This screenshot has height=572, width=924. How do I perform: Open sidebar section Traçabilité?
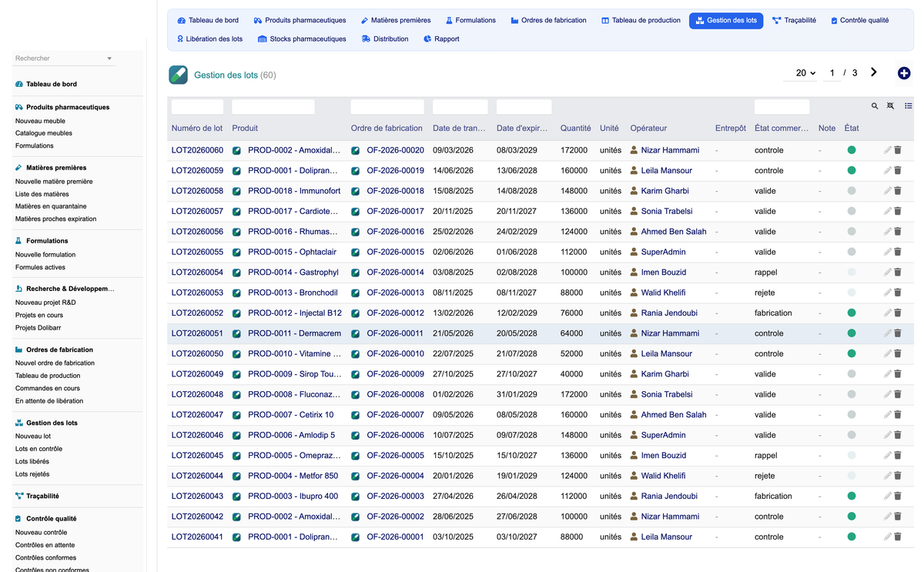tap(42, 497)
